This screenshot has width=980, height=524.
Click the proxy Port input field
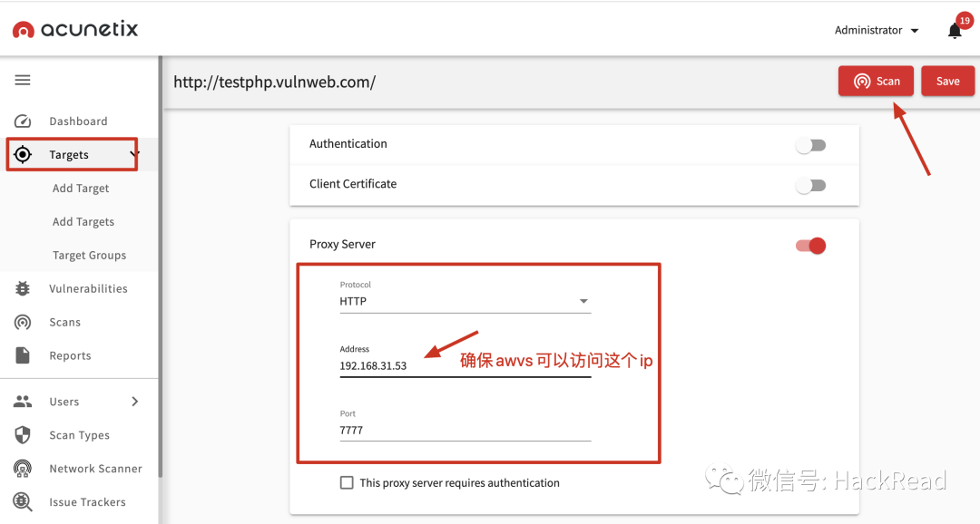pos(465,431)
